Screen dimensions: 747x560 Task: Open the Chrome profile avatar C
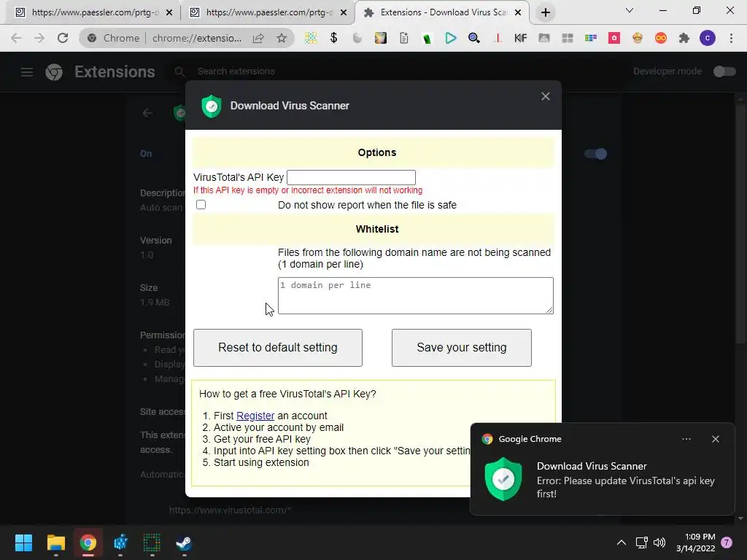pos(708,38)
